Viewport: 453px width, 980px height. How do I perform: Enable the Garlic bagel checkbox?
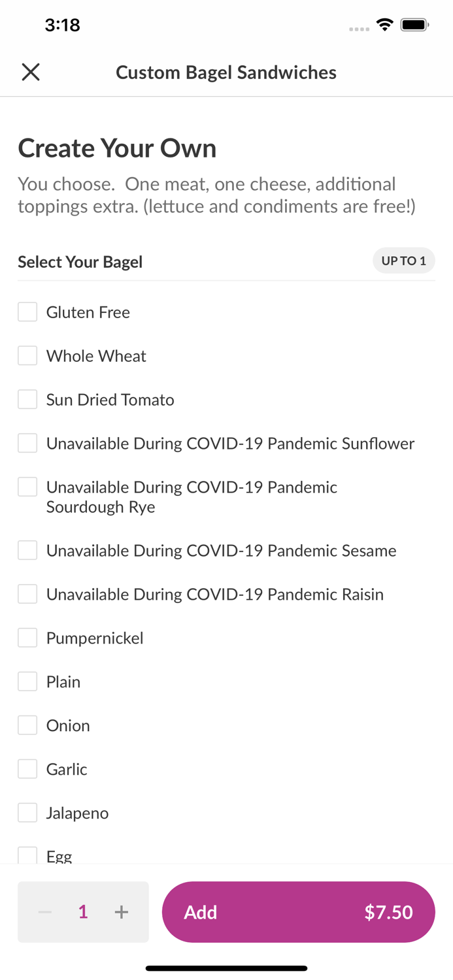pos(27,770)
